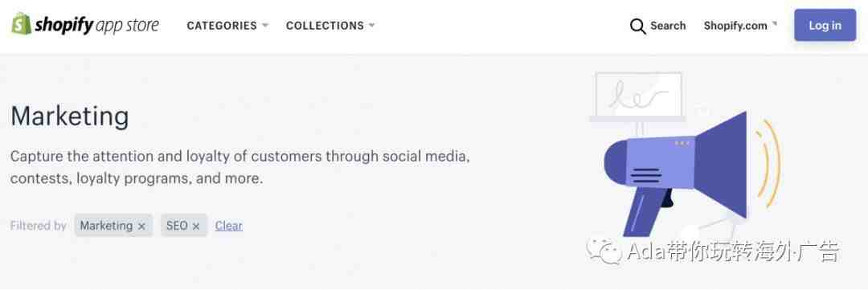
Task: Remove the SEO filter with its x
Action: tap(195, 227)
